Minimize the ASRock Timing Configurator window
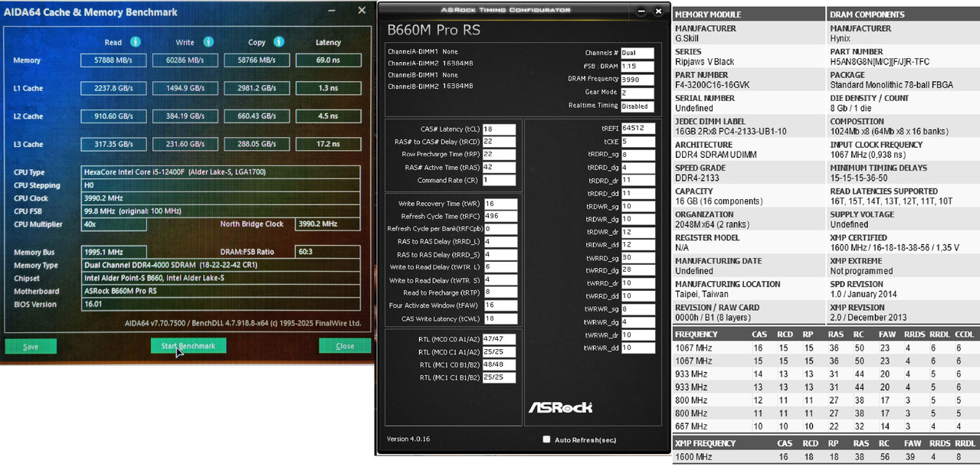The image size is (980, 467). 642,11
